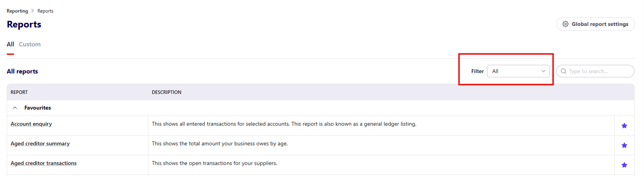644x176 pixels.
Task: Click the Aged creditor summary description text
Action: click(220, 143)
